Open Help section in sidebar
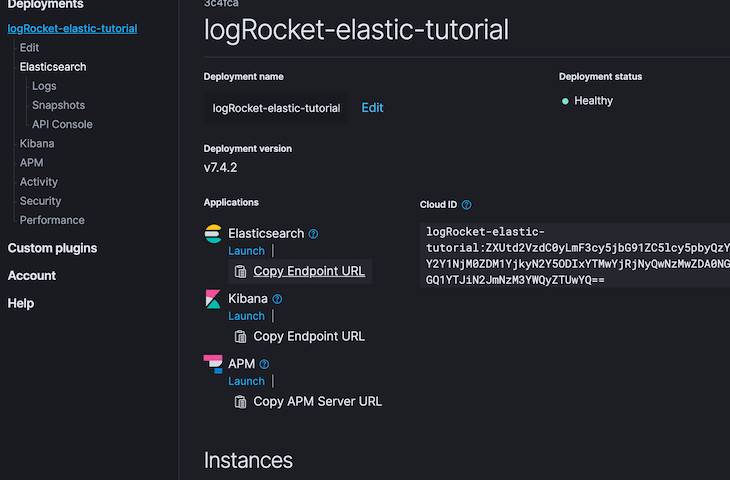 point(20,304)
